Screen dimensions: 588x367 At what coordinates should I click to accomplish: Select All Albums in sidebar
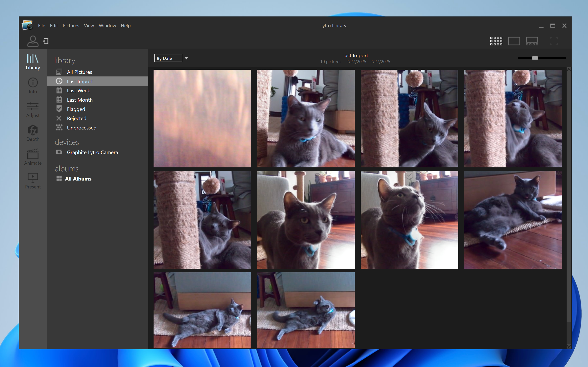pyautogui.click(x=78, y=178)
